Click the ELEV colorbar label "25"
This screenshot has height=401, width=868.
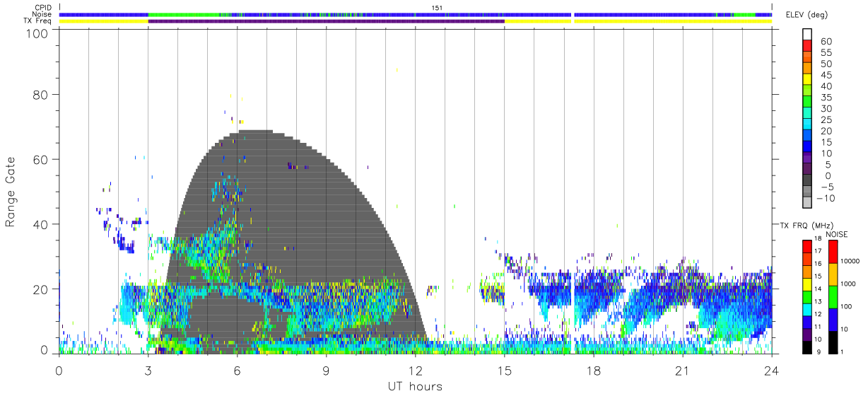click(x=826, y=120)
